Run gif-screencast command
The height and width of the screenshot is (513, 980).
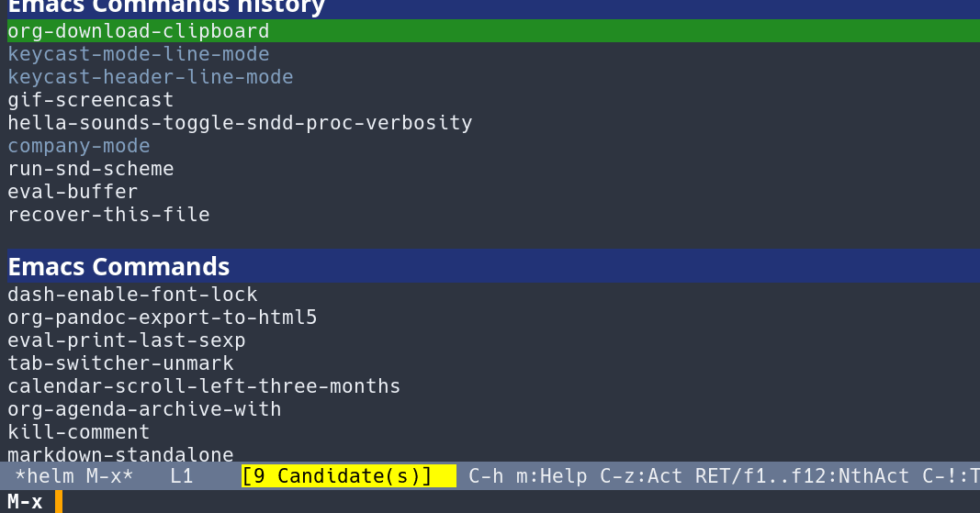point(90,100)
